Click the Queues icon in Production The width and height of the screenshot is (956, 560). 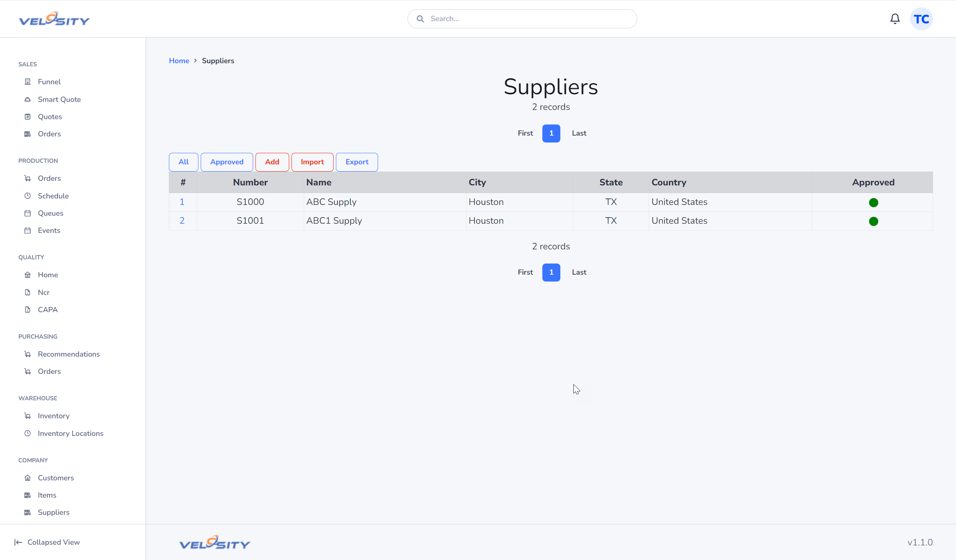[27, 213]
